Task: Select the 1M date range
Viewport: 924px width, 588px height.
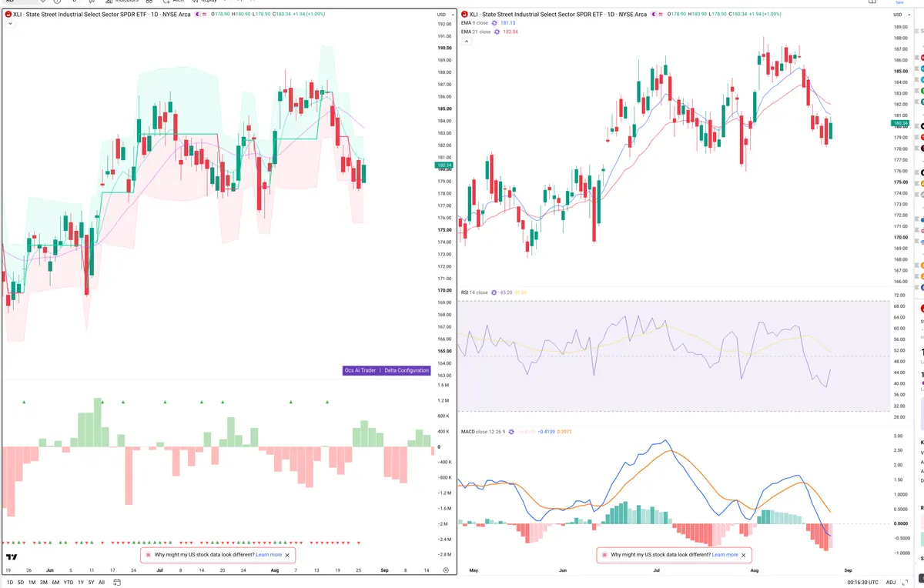Action: click(32, 583)
